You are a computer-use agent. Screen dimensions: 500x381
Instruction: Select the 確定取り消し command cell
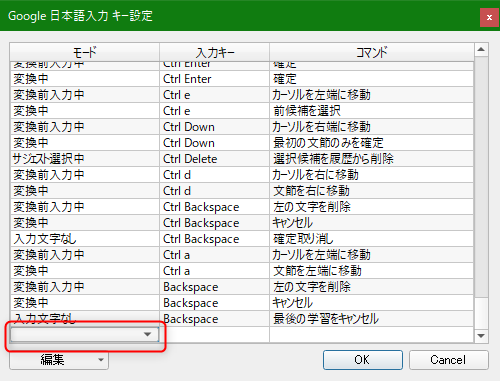tap(371, 239)
